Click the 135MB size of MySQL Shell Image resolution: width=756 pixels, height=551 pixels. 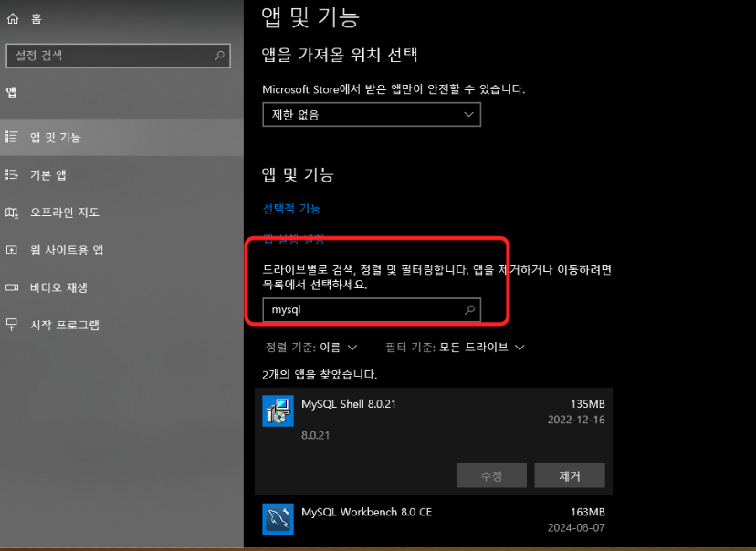(x=587, y=404)
